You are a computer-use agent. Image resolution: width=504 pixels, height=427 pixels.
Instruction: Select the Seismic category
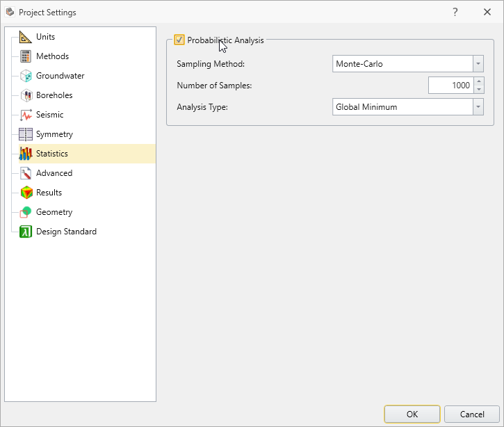49,115
